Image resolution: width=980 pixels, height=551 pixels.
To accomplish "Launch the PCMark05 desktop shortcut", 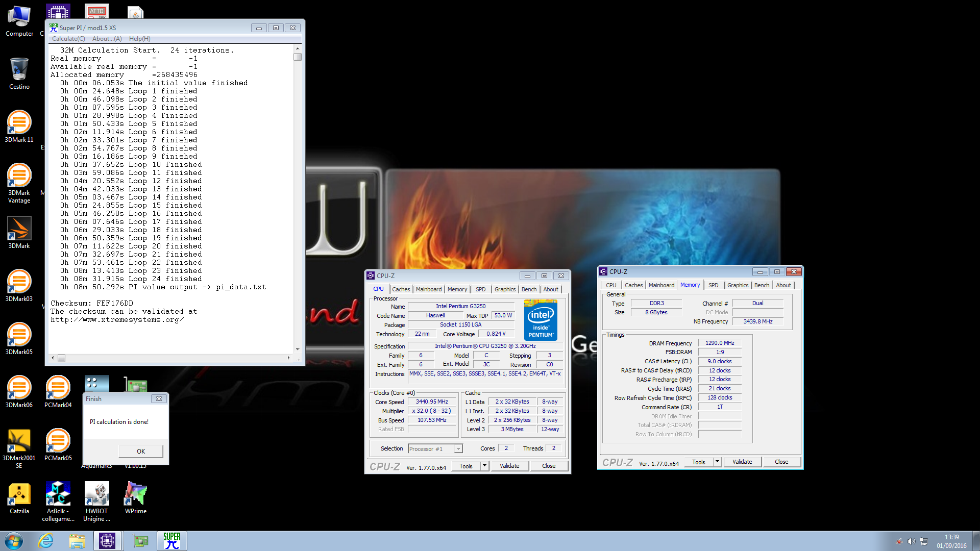I will (x=58, y=445).
